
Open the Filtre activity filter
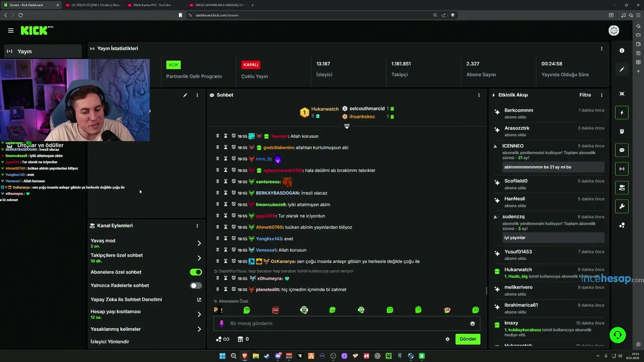[x=585, y=95]
